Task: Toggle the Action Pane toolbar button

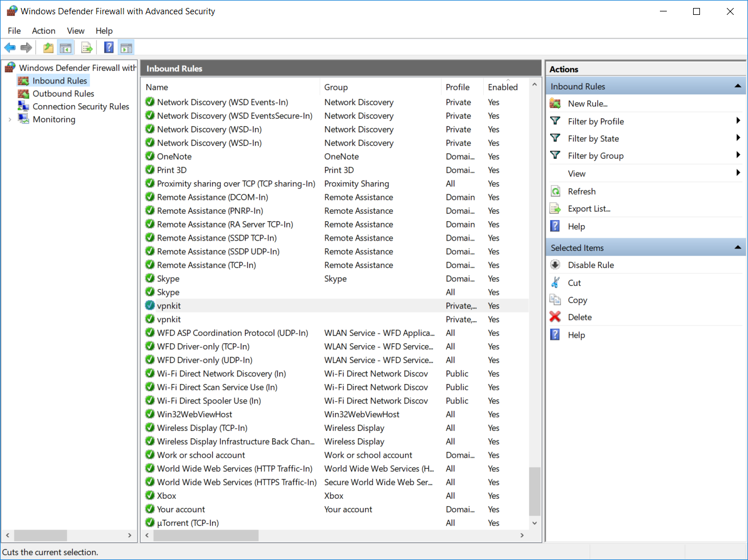Action: coord(126,48)
